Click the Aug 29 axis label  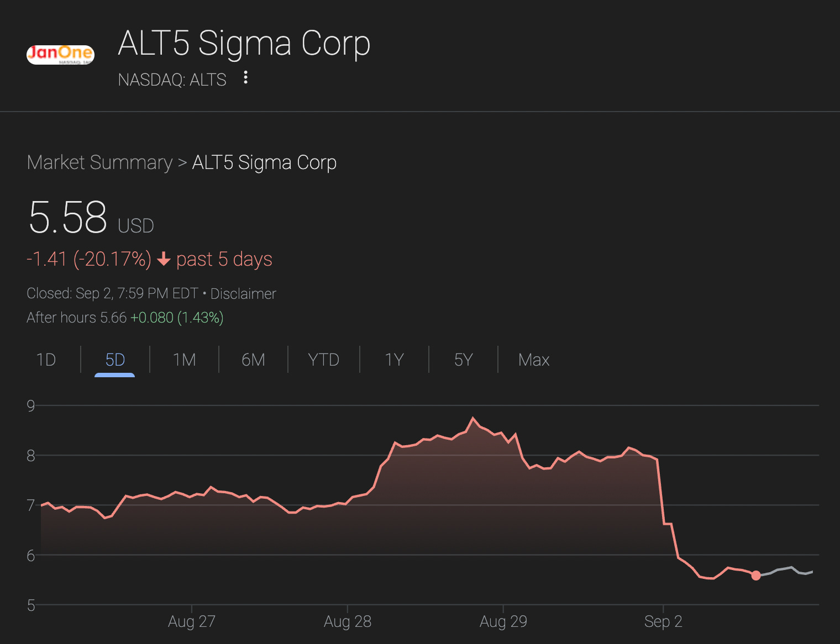pyautogui.click(x=503, y=621)
